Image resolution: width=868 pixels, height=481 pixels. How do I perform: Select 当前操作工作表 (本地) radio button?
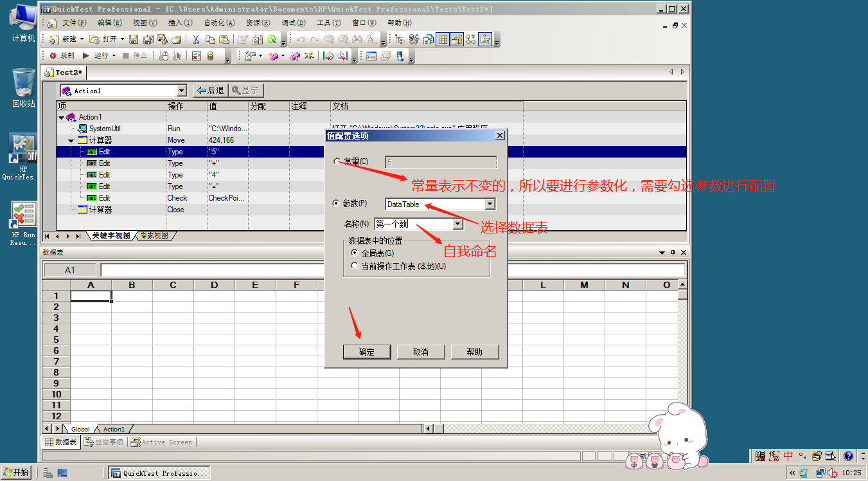point(354,266)
